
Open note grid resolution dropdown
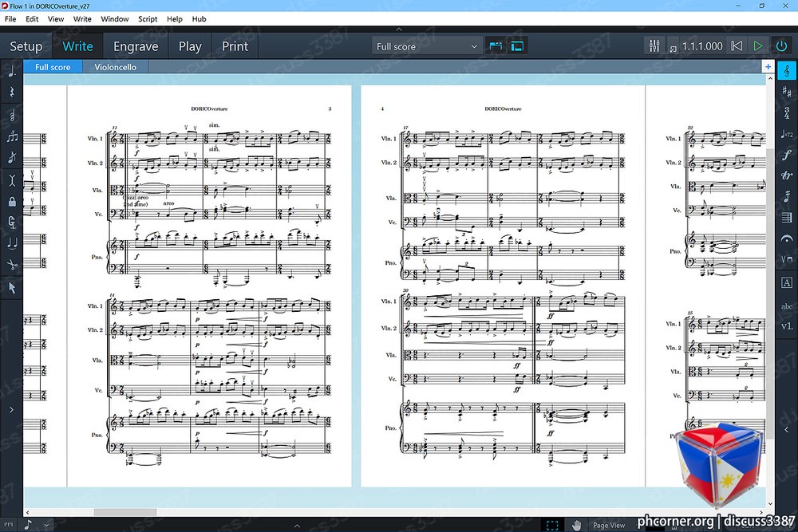[46, 525]
